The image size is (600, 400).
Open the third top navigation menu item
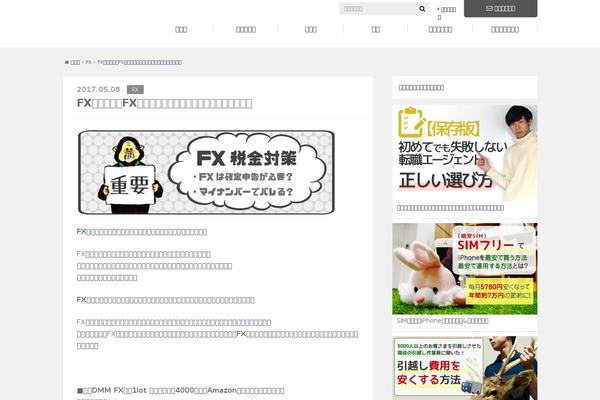click(x=311, y=29)
